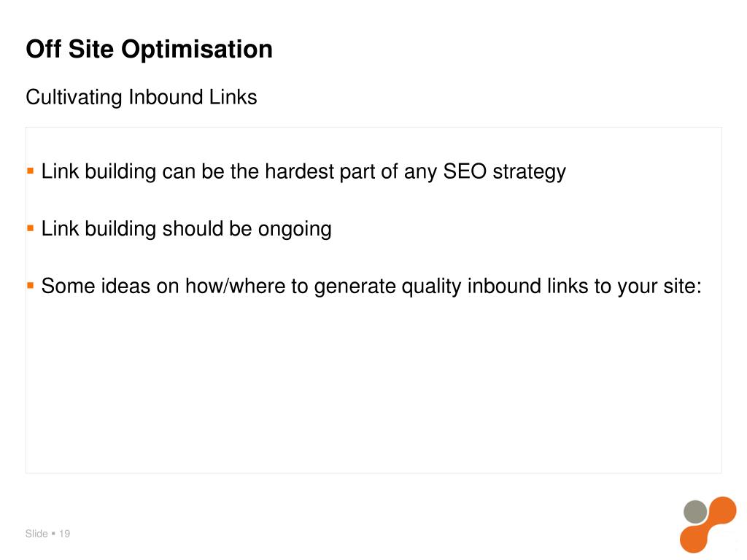
Task: Click the word 'ongoing' in second bullet
Action: (x=295, y=230)
